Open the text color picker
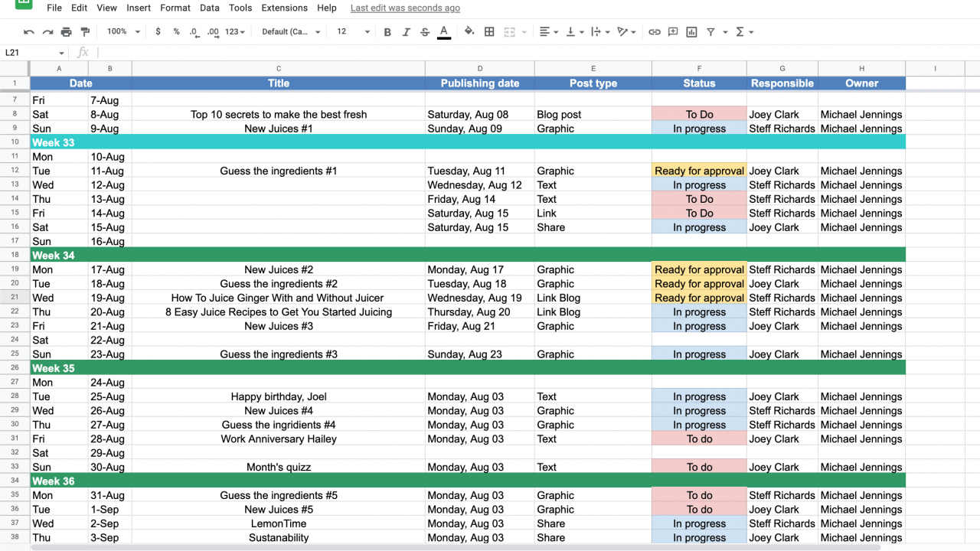Screen dimensions: 980x551 coord(444,31)
